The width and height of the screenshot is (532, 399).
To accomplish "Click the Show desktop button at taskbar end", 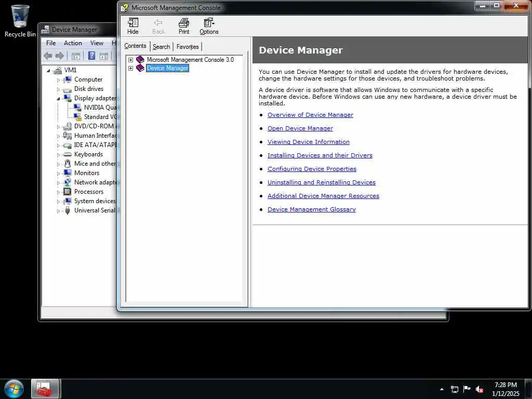I will (x=528, y=389).
